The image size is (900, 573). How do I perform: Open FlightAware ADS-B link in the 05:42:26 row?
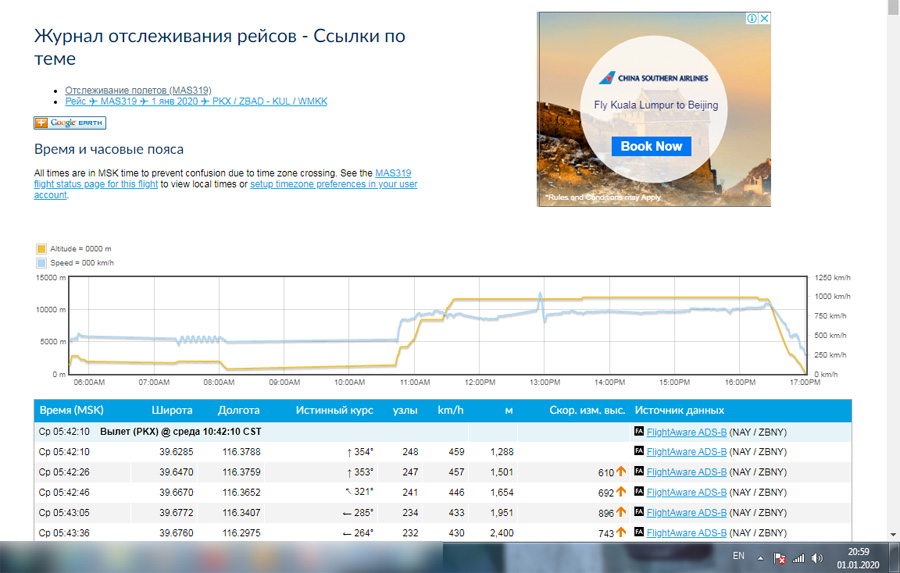[x=686, y=472]
